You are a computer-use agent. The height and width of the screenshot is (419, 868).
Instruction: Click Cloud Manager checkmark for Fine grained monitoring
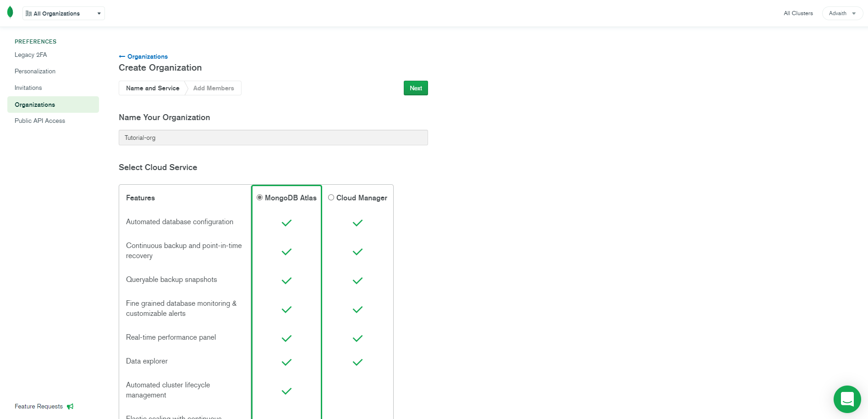pos(357,309)
